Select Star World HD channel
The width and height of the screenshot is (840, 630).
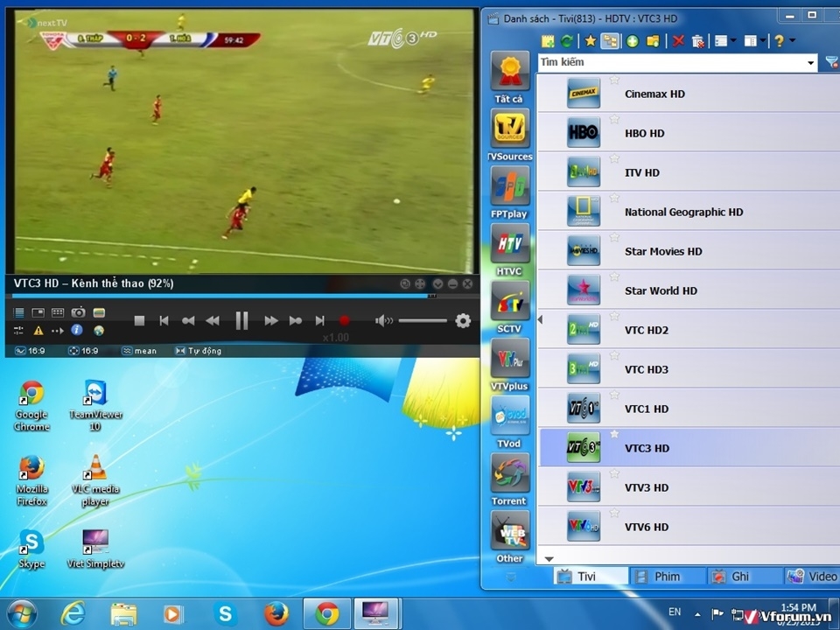pyautogui.click(x=689, y=290)
